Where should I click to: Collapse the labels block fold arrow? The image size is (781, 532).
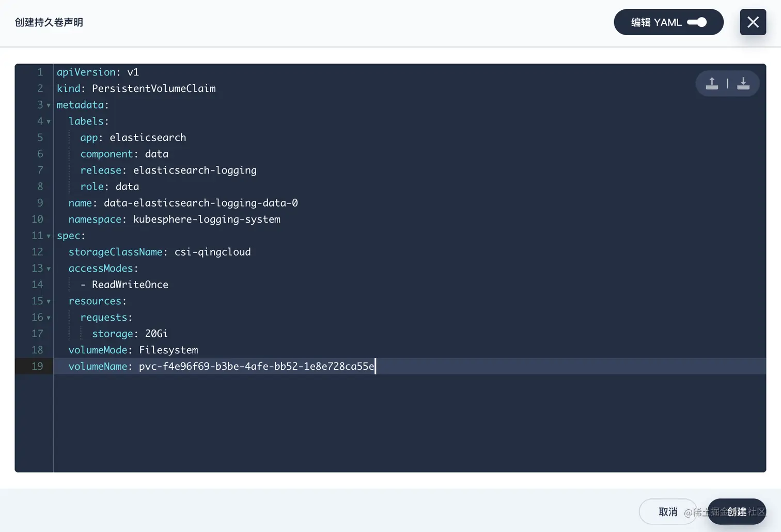click(49, 122)
